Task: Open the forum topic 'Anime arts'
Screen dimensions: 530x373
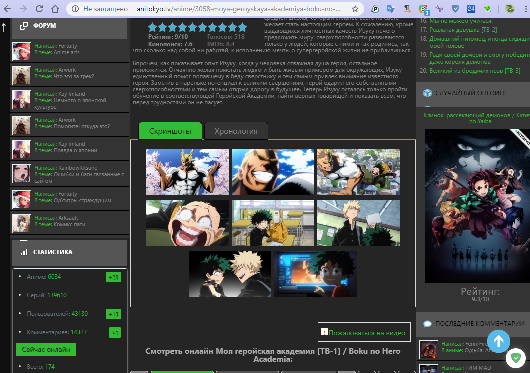Action: [67, 52]
